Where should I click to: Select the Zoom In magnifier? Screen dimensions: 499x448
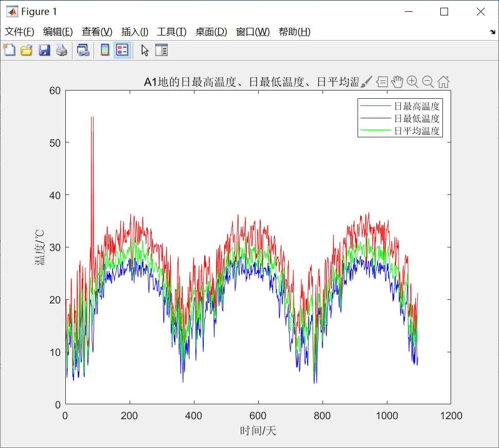[412, 81]
